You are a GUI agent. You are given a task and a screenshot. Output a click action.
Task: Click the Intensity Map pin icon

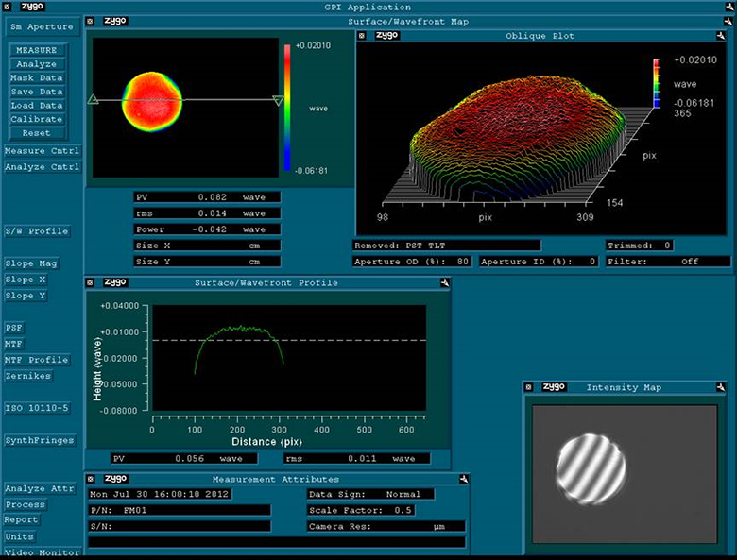[721, 387]
